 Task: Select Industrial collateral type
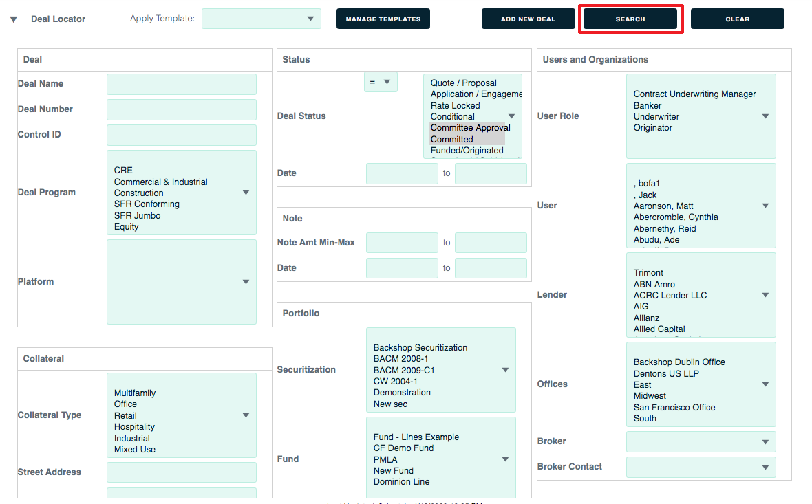point(131,439)
